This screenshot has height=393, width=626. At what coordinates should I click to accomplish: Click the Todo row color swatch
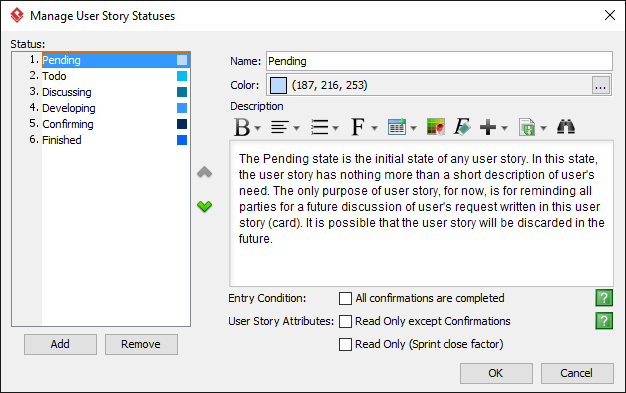(182, 76)
